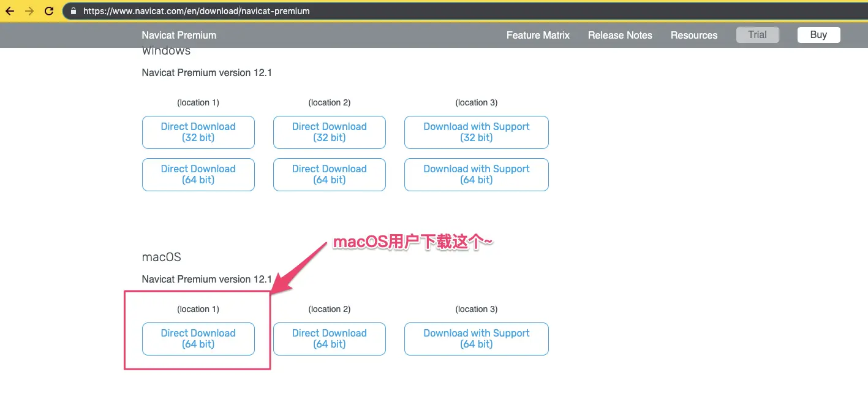This screenshot has height=396, width=868.
Task: Go forward with the browser forward arrow
Action: tap(29, 11)
